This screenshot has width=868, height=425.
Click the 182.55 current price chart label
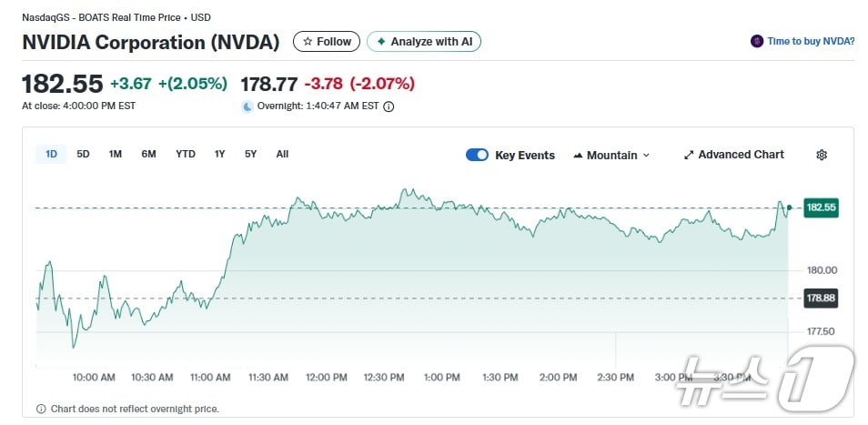pos(820,207)
